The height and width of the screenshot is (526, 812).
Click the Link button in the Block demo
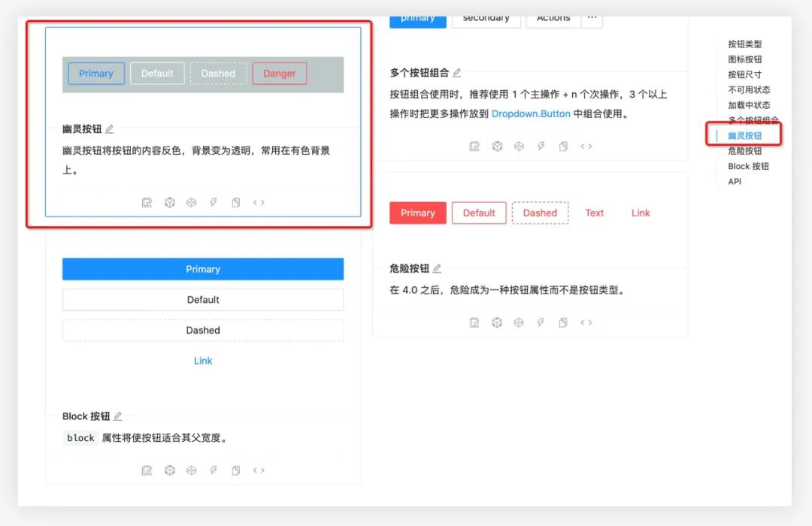(203, 361)
